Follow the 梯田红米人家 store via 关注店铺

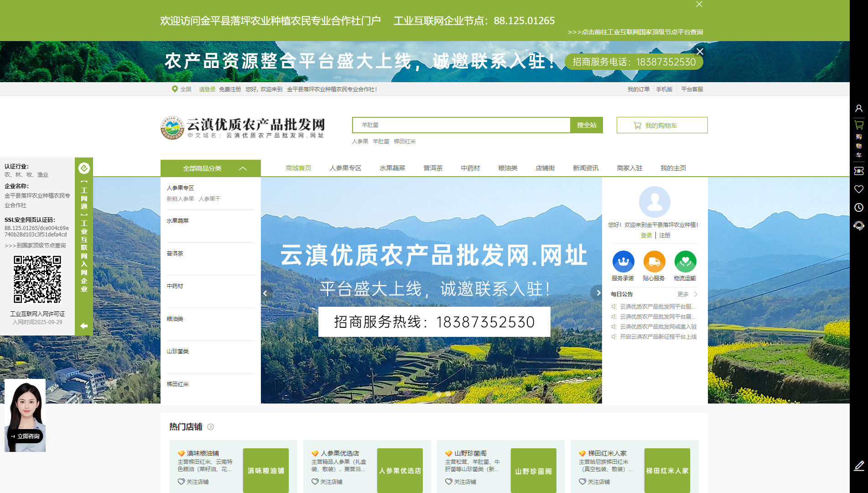(x=595, y=482)
